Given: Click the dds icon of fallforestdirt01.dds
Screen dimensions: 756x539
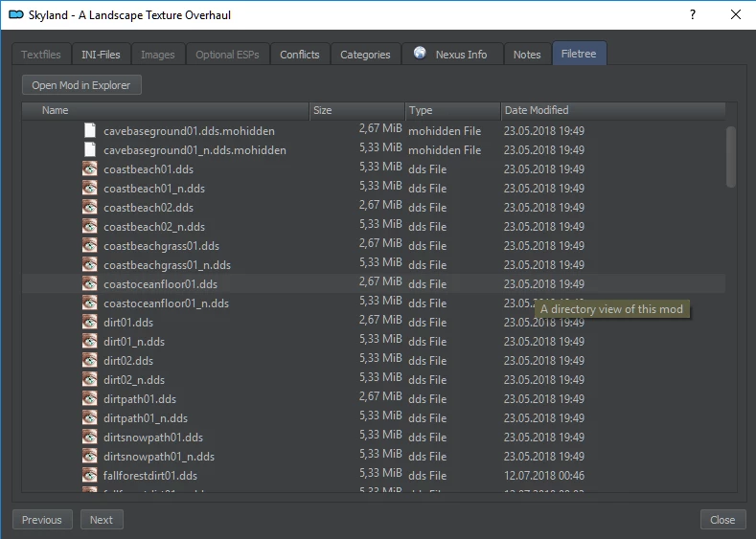Looking at the screenshot, I should [90, 476].
